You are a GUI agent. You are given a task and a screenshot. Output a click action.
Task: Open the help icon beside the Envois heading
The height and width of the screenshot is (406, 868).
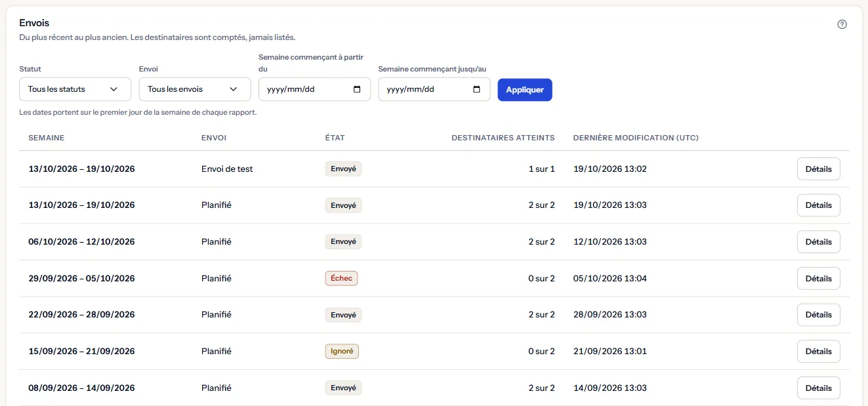[842, 24]
